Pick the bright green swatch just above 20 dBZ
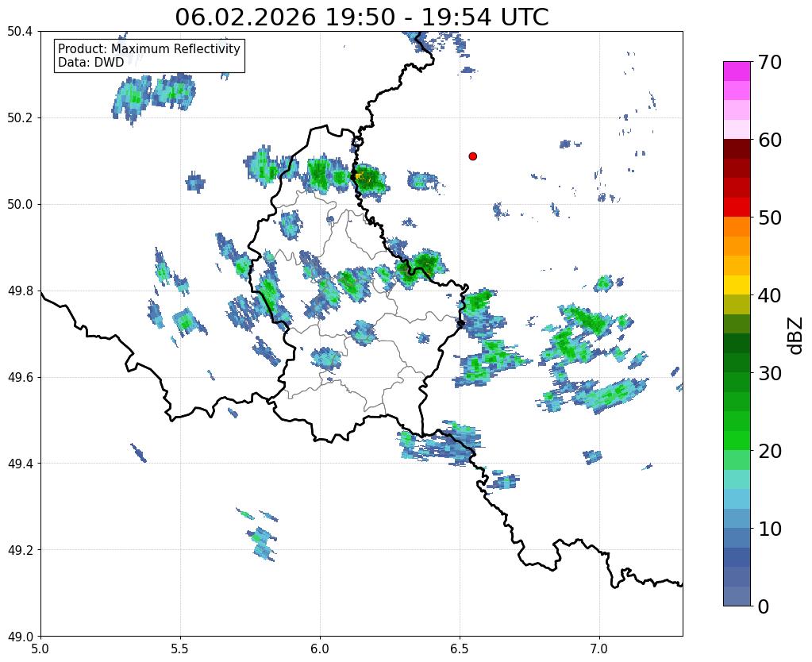Image resolution: width=812 pixels, height=662 pixels. tap(737, 441)
